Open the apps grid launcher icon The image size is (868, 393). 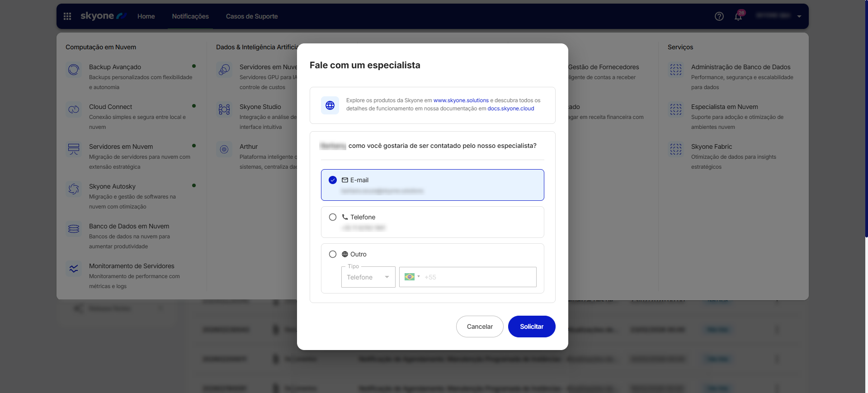coord(67,16)
